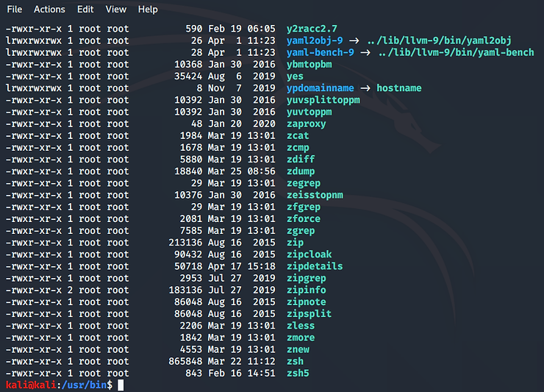Click the 15:18 time on zipdetails row

261,266
